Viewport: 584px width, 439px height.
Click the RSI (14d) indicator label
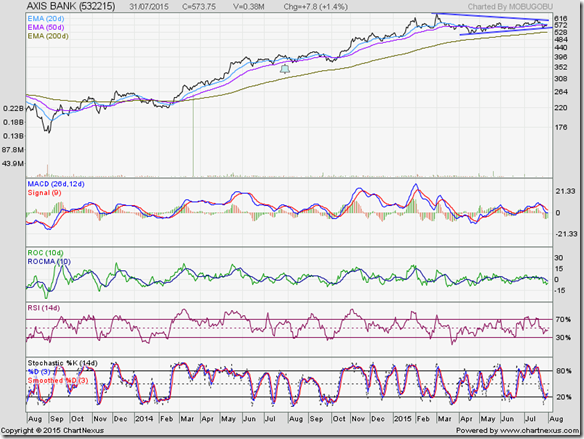[44, 308]
